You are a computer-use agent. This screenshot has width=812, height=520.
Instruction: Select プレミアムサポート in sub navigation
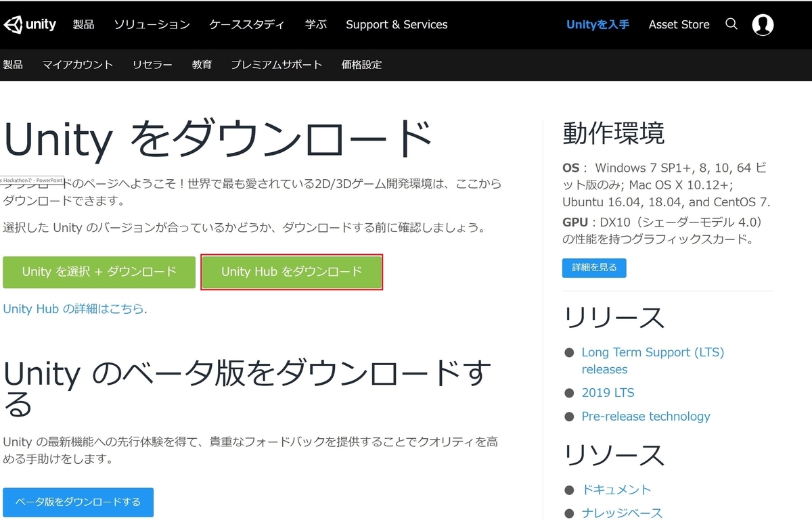tap(277, 65)
